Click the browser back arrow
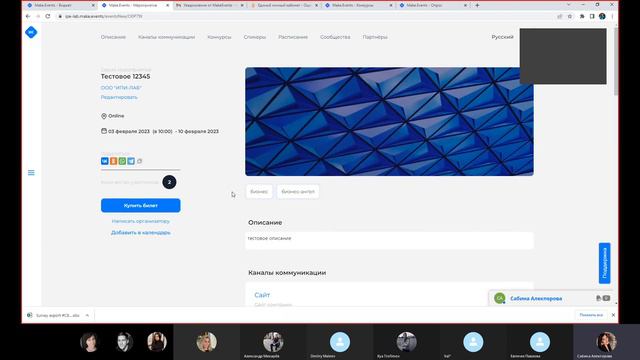 (28, 16)
